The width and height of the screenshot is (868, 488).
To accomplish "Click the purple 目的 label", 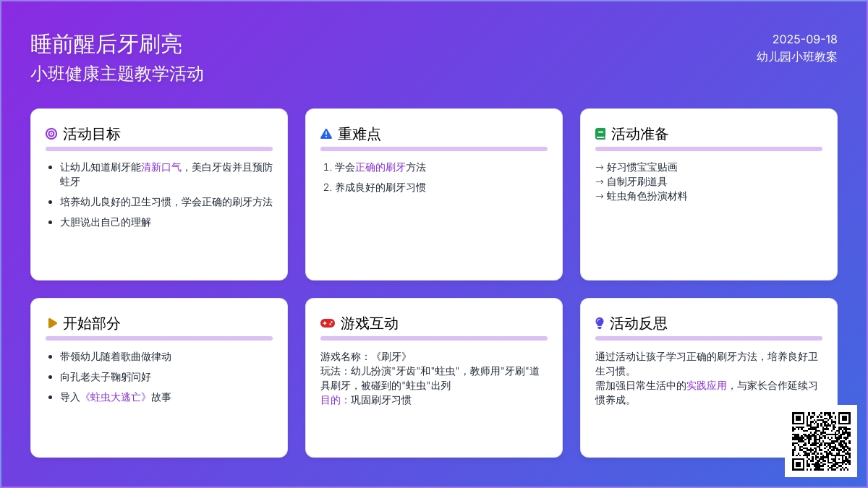I will pos(331,400).
